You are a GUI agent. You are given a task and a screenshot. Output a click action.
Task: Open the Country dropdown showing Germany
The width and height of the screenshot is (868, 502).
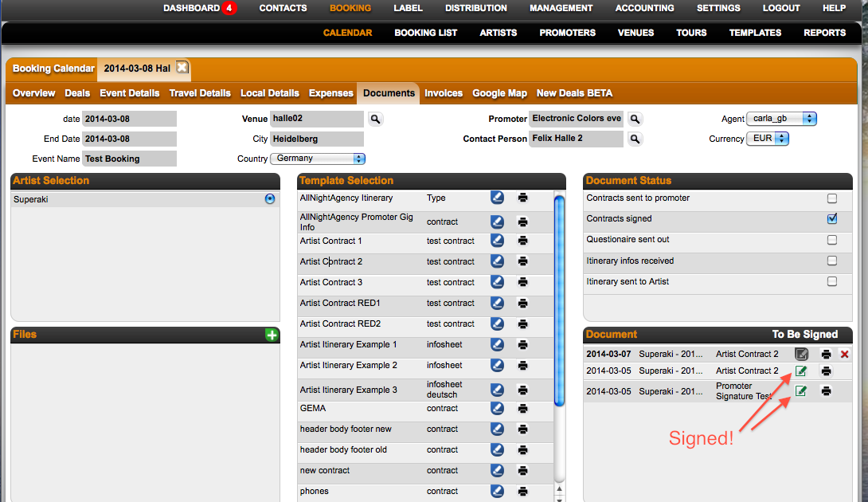pyautogui.click(x=319, y=159)
